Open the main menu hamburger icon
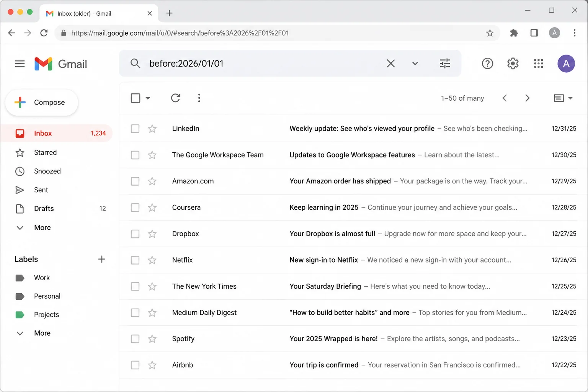Screen dimensions: 588x392 [x=20, y=64]
